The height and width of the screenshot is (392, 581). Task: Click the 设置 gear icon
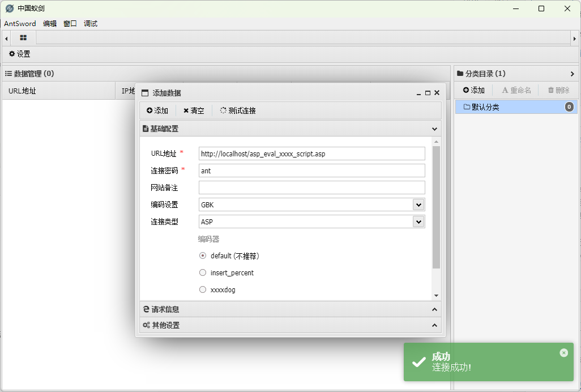12,53
